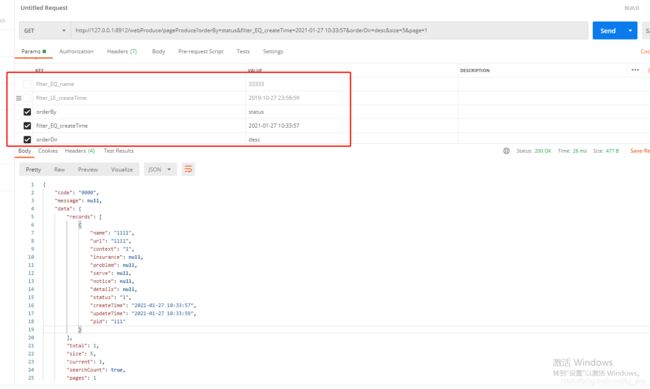
Task: Select the Raw view button
Action: coord(59,170)
